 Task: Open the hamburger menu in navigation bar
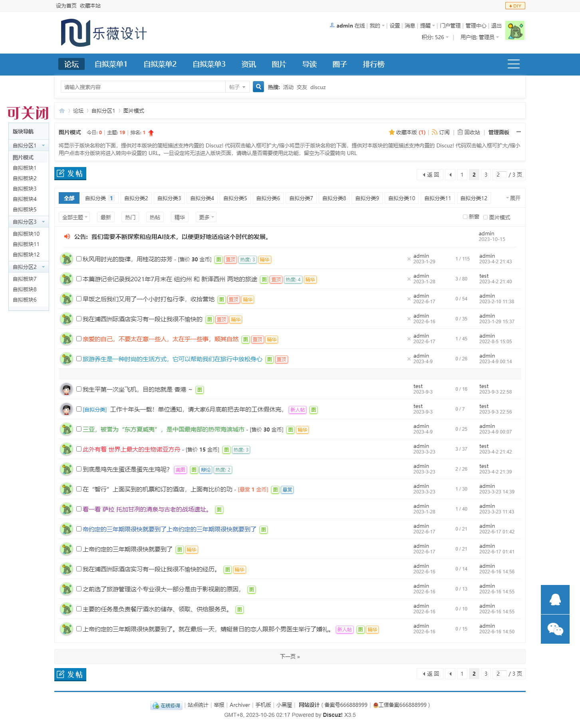point(513,64)
